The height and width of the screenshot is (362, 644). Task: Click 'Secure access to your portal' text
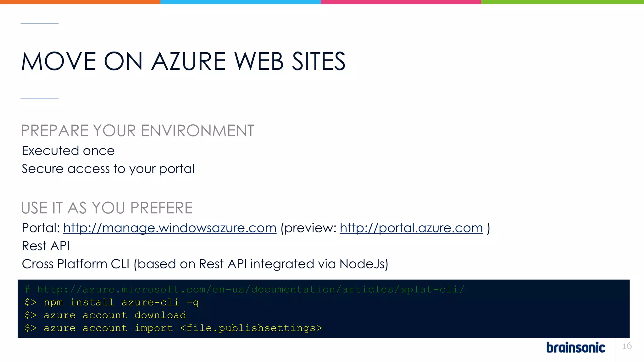(x=108, y=169)
